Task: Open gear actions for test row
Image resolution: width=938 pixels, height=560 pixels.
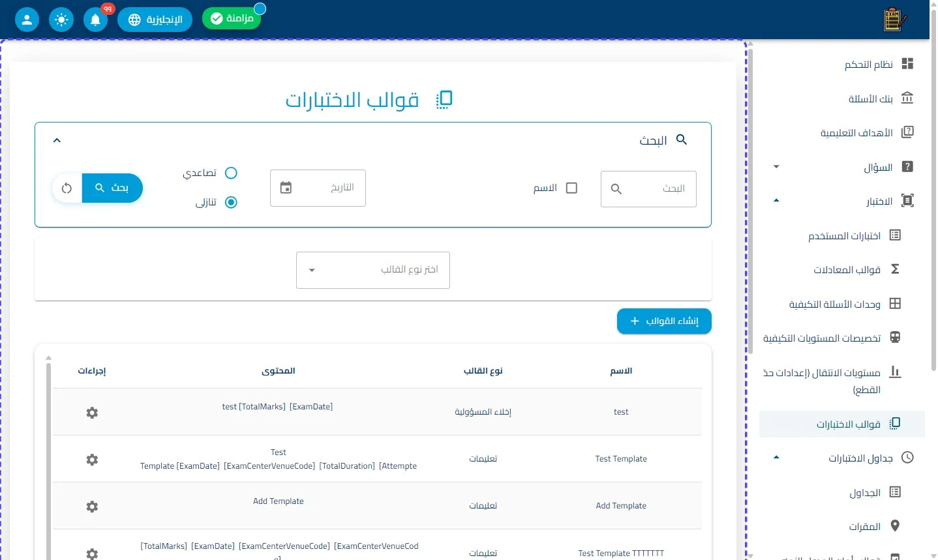Action: tap(92, 413)
